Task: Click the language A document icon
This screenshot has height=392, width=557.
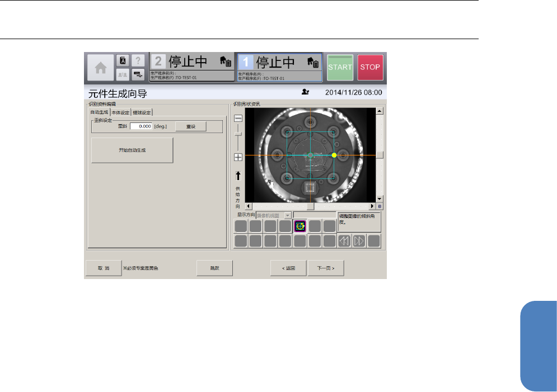Action: pos(123,61)
